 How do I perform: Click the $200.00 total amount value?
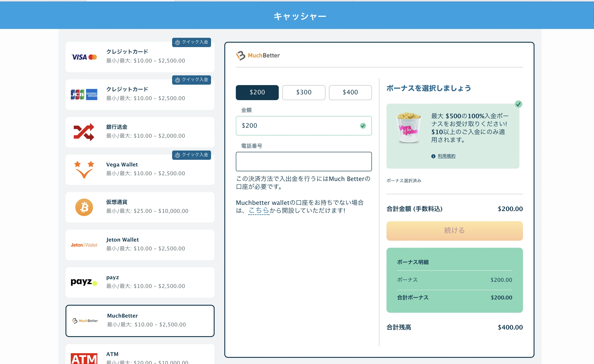[x=510, y=209]
